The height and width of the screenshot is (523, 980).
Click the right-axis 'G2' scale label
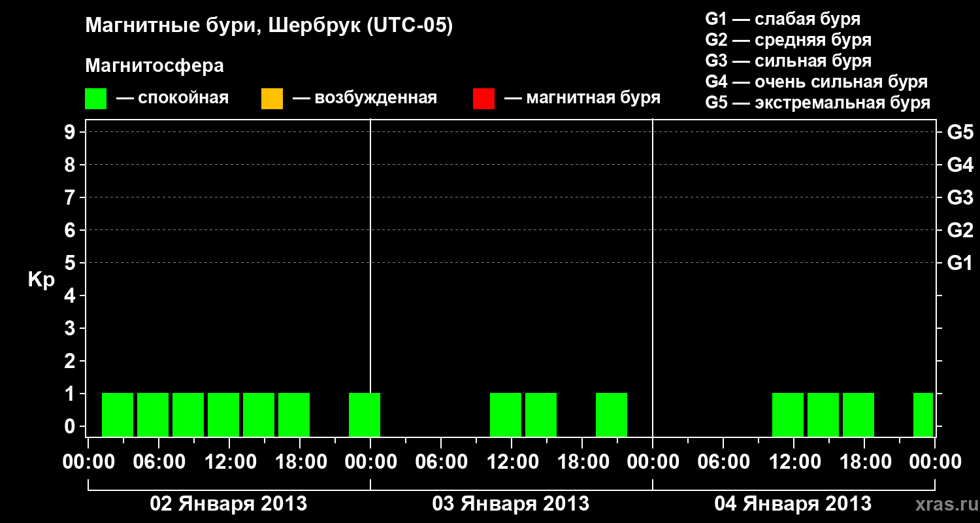click(960, 231)
